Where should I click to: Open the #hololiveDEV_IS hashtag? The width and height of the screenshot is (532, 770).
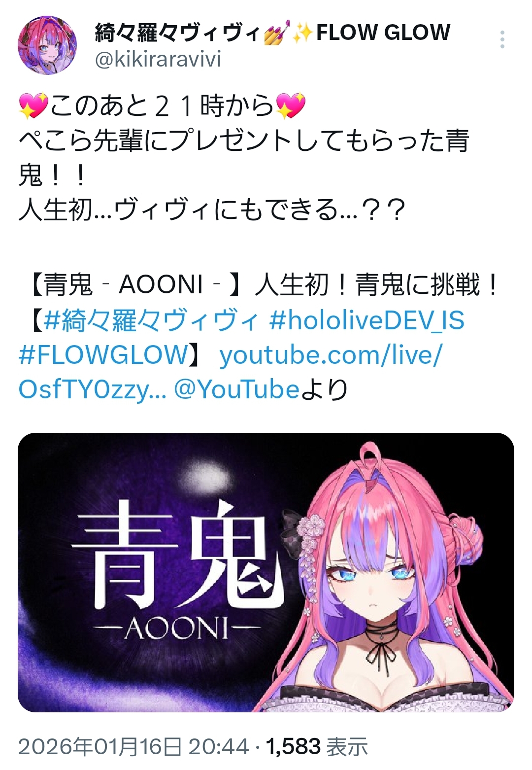(x=367, y=320)
